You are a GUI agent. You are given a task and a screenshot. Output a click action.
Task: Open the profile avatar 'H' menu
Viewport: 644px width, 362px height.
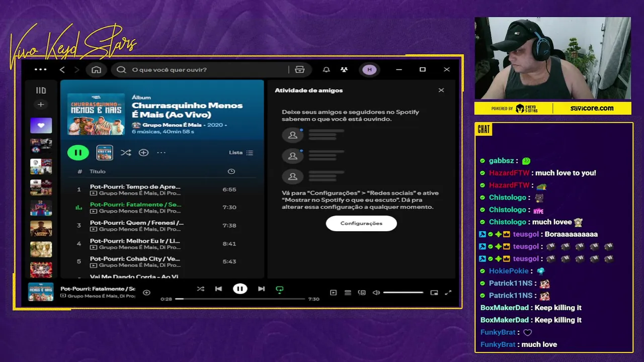369,70
